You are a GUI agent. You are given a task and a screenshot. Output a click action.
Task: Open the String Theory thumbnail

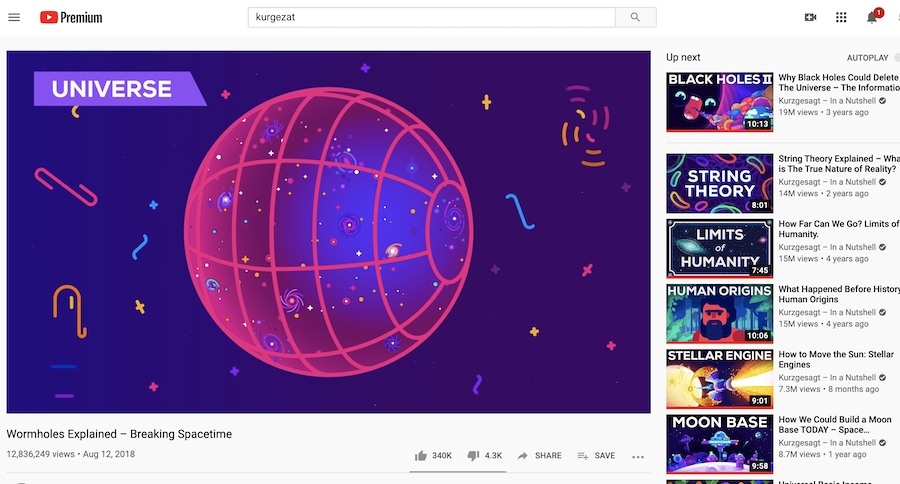719,184
